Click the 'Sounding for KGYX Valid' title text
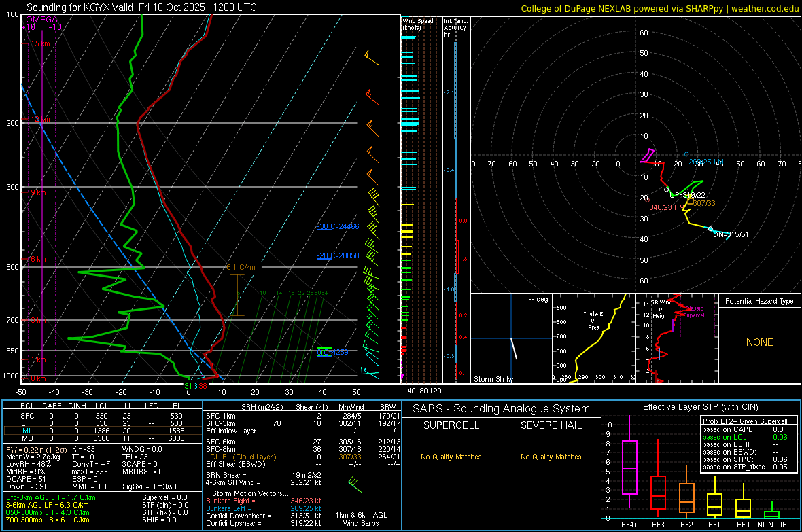Screen dimensions: 802x532 (81, 7)
